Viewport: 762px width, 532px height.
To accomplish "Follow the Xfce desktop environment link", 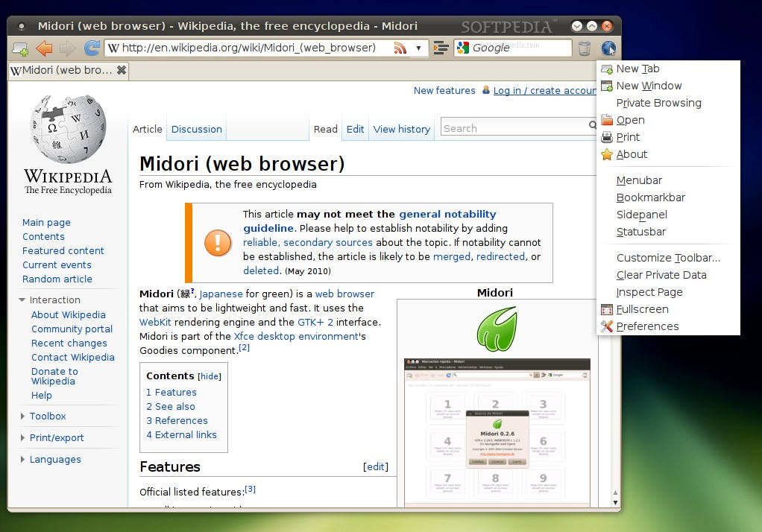I will pos(296,336).
